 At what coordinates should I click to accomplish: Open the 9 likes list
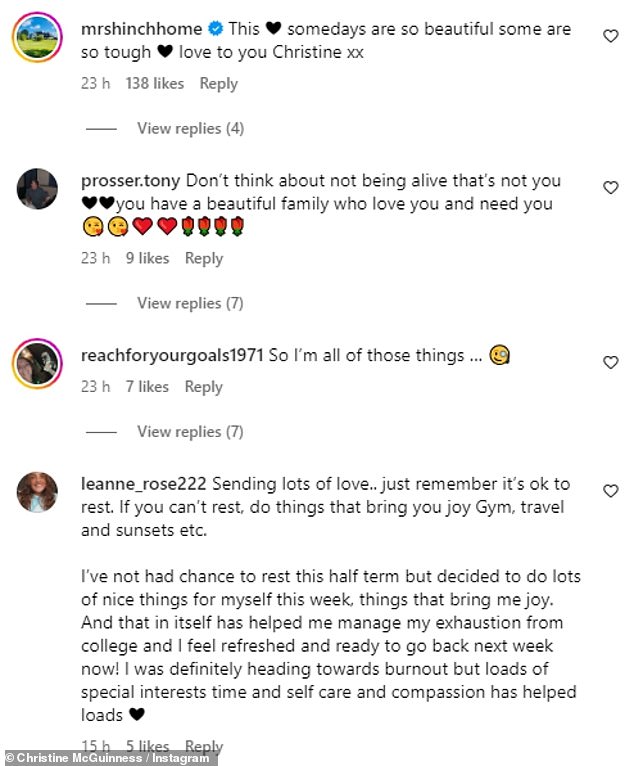click(x=148, y=258)
